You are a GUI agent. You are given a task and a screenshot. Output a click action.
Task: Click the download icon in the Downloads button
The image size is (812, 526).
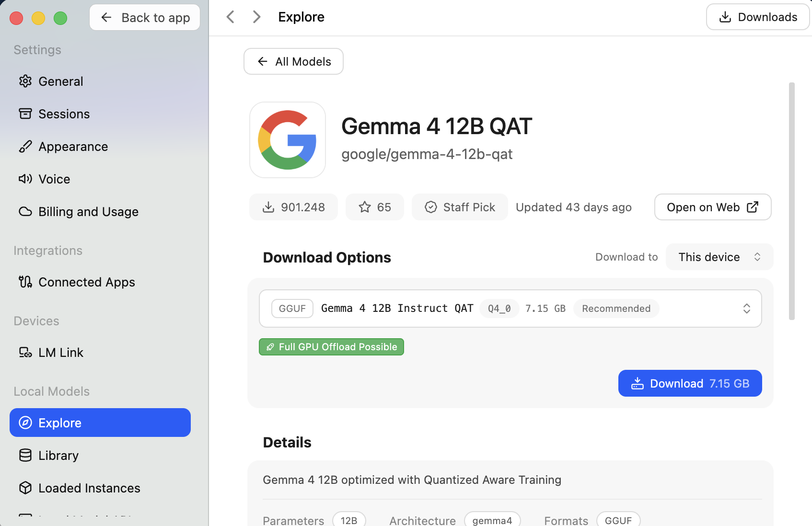point(725,17)
